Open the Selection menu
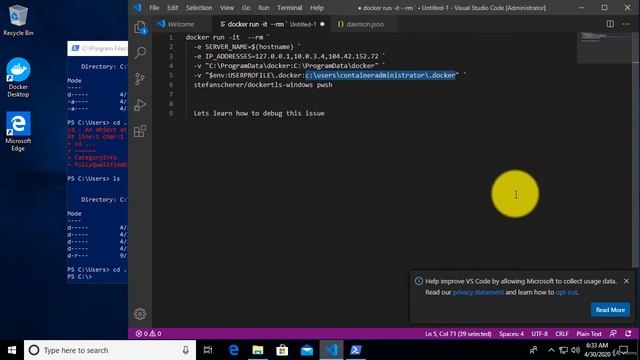The height and width of the screenshot is (360, 640). [x=199, y=8]
